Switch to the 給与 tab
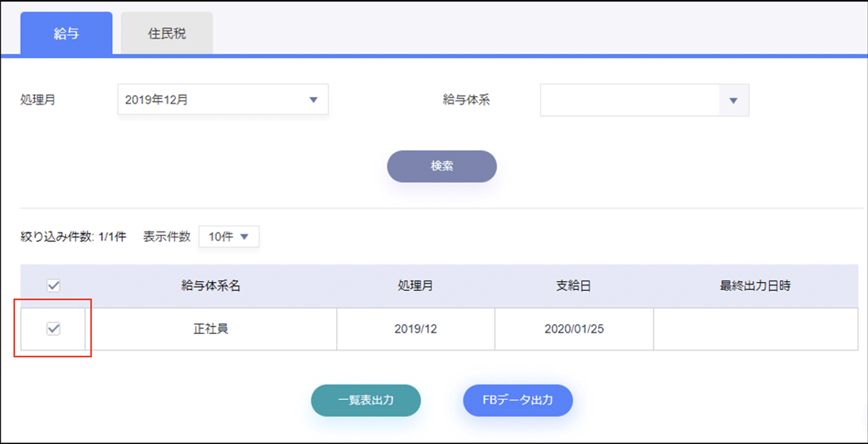This screenshot has height=444, width=868. tap(67, 34)
